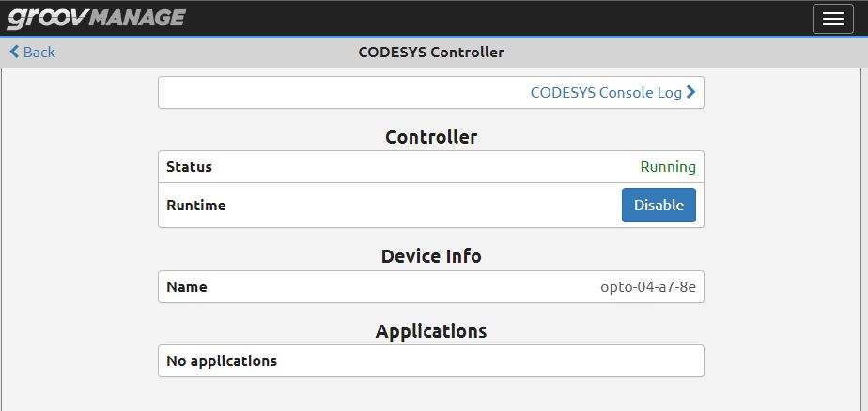Select the Status row label
Image resolution: width=868 pixels, height=411 pixels.
(190, 166)
